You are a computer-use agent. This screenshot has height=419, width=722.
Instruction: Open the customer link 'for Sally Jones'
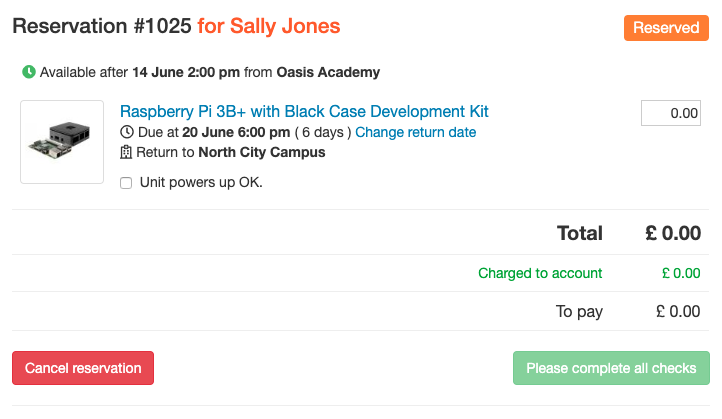[x=268, y=26]
